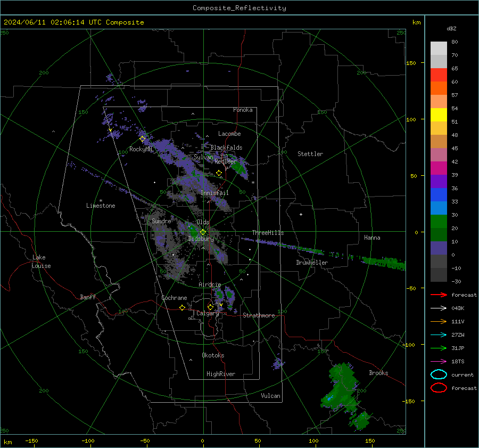Click the yellow diamond marker below RedDeer
The height and width of the screenshot is (448, 479).
219,173
